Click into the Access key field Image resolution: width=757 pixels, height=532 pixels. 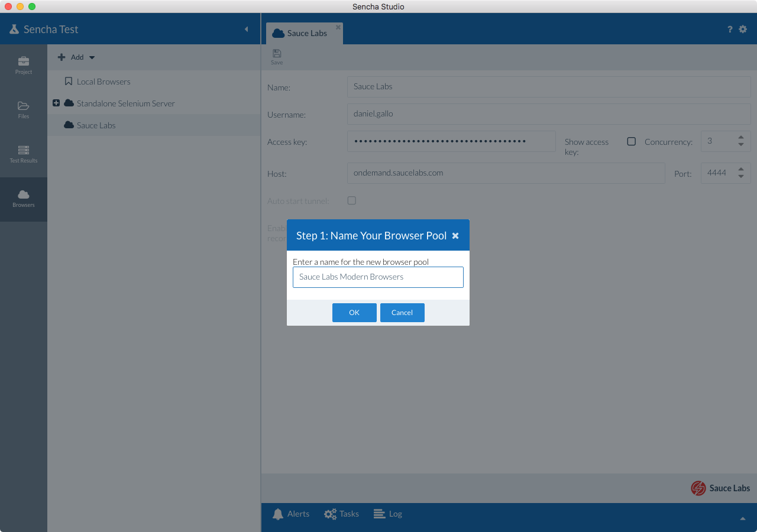click(x=451, y=141)
